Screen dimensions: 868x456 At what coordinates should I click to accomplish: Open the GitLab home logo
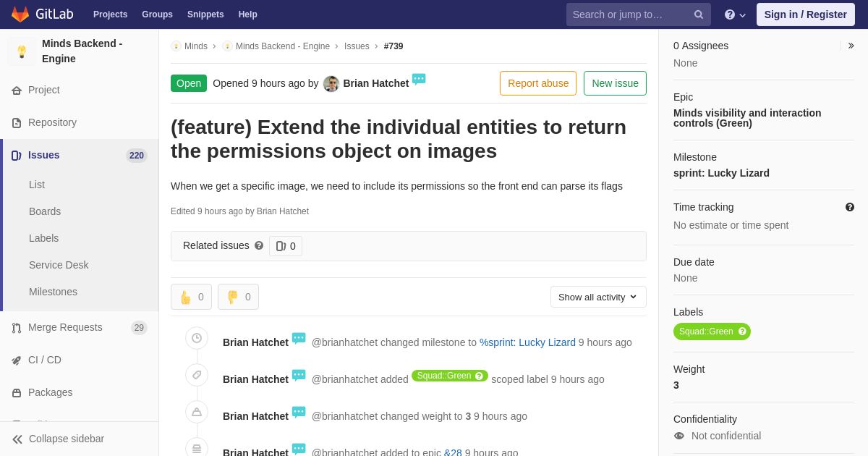[41, 14]
